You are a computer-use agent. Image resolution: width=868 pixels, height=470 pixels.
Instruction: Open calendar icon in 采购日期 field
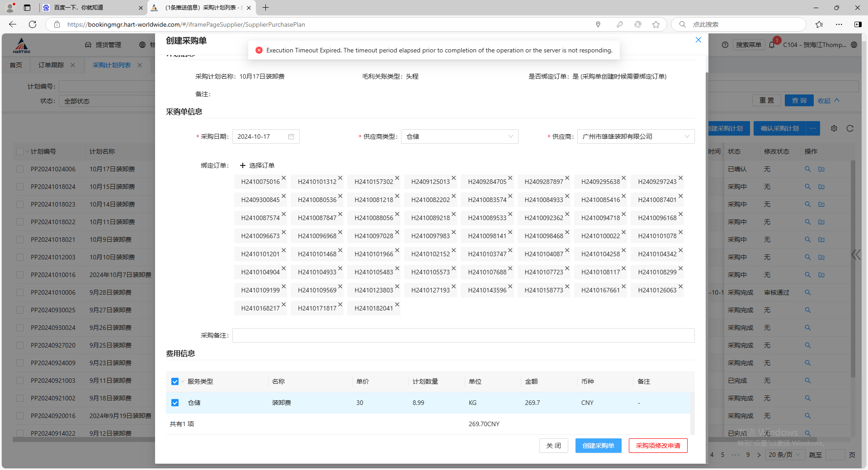(x=291, y=136)
